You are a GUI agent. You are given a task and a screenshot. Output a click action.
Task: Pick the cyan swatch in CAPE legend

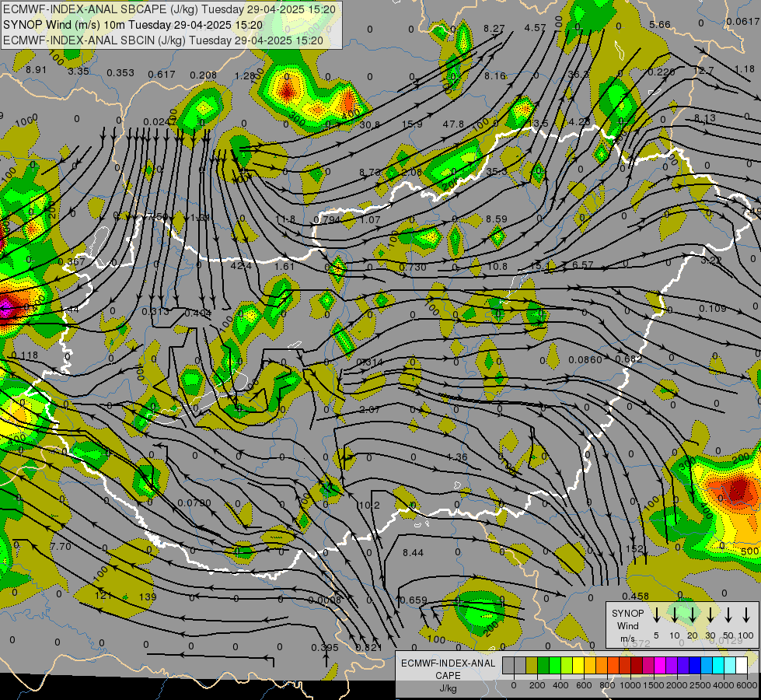coord(717,666)
